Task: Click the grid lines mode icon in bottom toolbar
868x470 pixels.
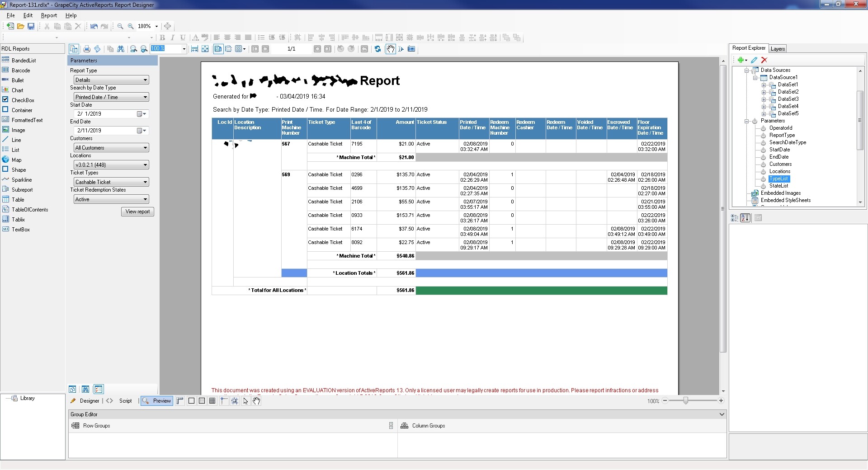Action: pos(212,401)
